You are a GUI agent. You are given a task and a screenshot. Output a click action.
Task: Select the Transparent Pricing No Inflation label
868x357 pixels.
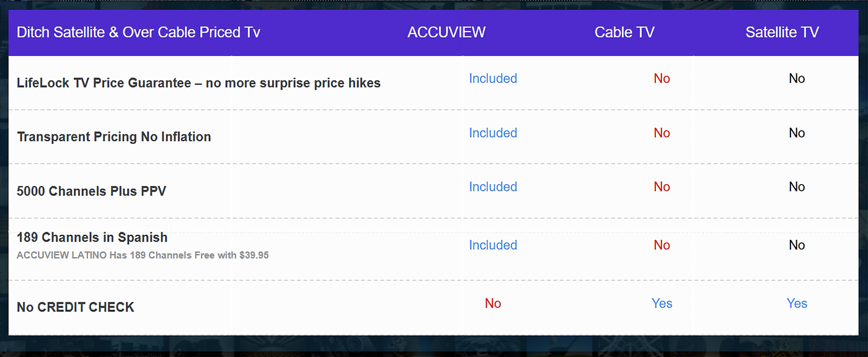(114, 137)
